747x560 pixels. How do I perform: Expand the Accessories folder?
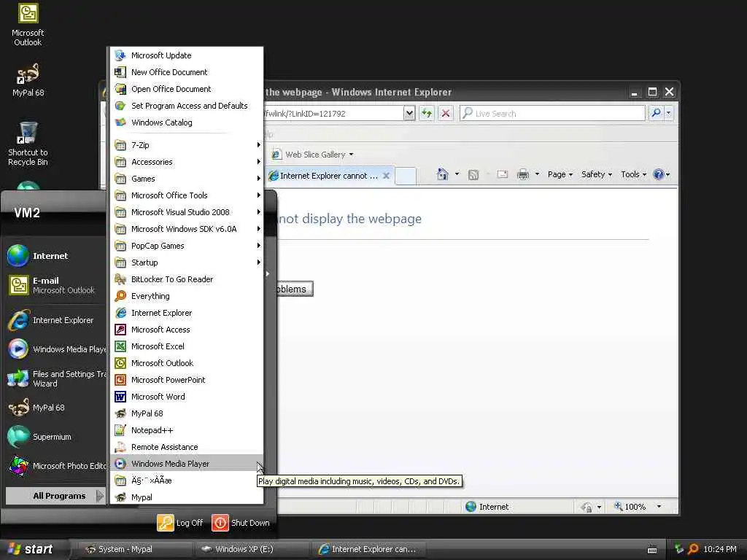tap(187, 162)
